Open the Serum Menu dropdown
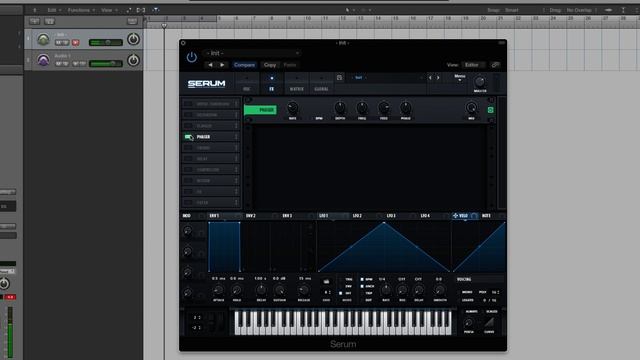Screen dimensions: 640x360 coord(460,77)
